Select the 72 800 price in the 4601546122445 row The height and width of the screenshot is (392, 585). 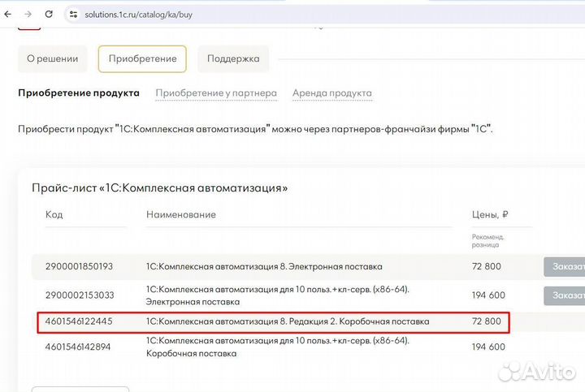click(487, 321)
